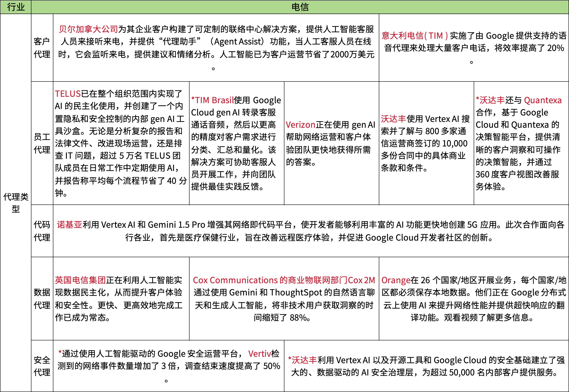Select the red Orange company name
The image size is (569, 392).
pos(396,280)
